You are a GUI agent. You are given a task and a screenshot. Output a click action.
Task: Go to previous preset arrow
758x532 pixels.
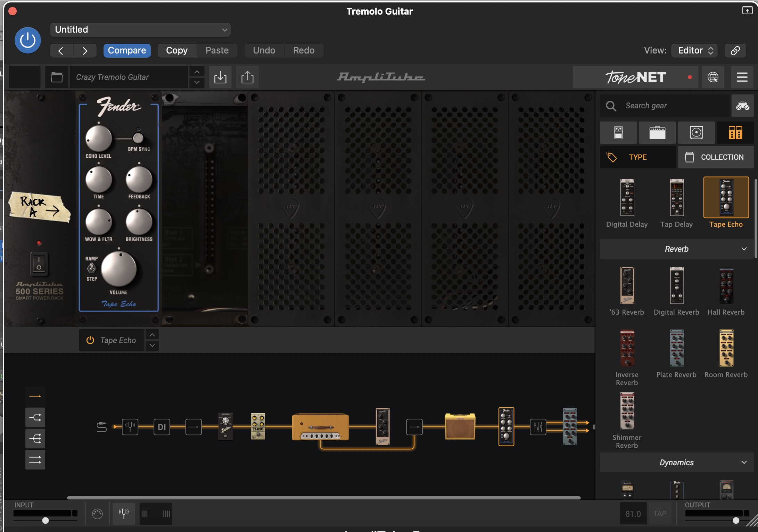61,51
